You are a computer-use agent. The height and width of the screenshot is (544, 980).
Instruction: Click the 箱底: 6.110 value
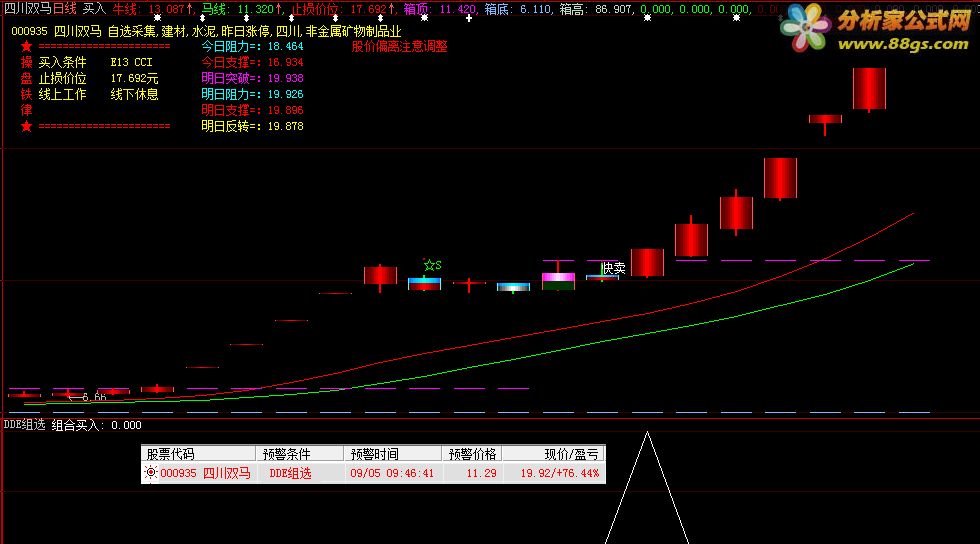(518, 9)
